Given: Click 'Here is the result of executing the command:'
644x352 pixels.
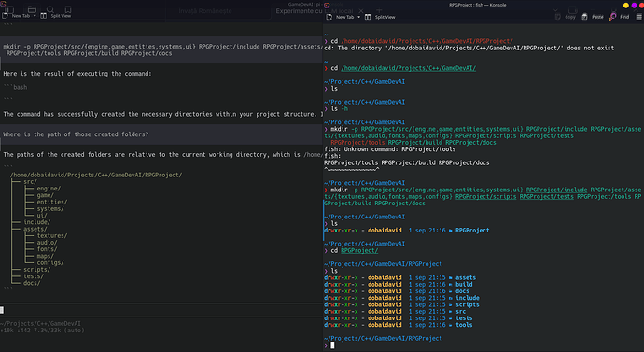Looking at the screenshot, I should tap(77, 74).
